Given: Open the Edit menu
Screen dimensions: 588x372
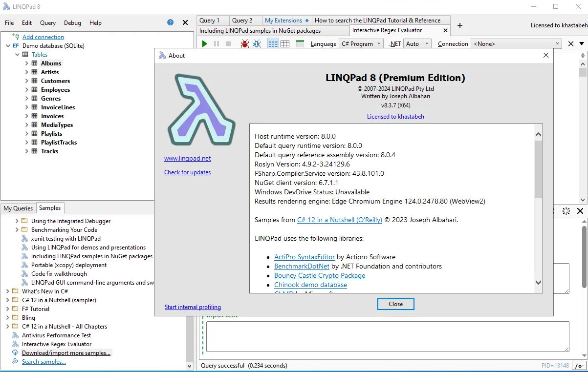Looking at the screenshot, I should coord(27,23).
